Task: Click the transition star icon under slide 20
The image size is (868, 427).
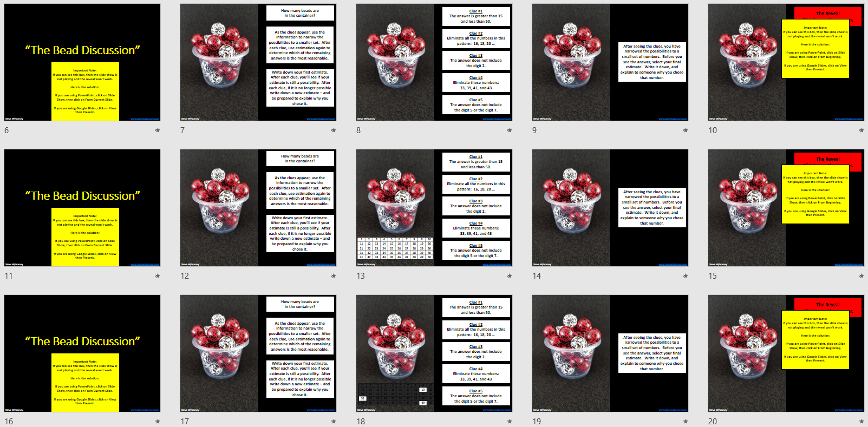Action: (x=862, y=422)
